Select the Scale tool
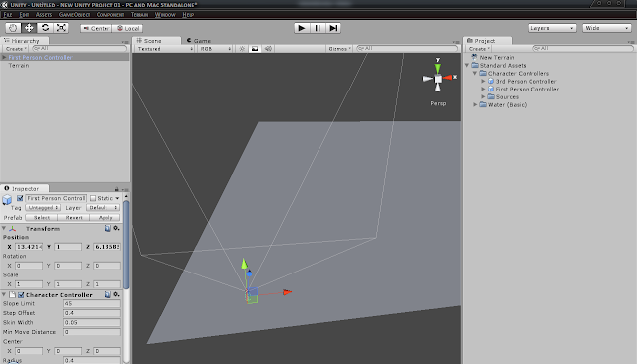The height and width of the screenshot is (364, 637). point(61,28)
